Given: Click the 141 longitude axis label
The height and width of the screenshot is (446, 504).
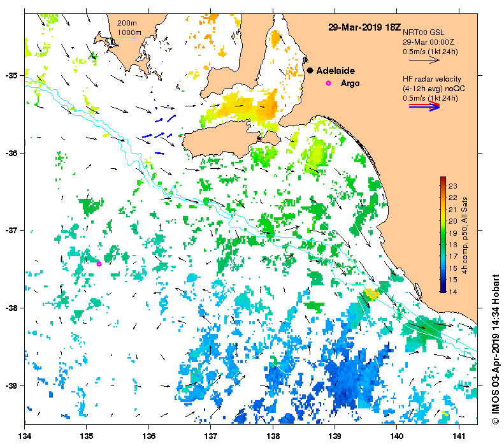Looking at the screenshot, I should (459, 436).
